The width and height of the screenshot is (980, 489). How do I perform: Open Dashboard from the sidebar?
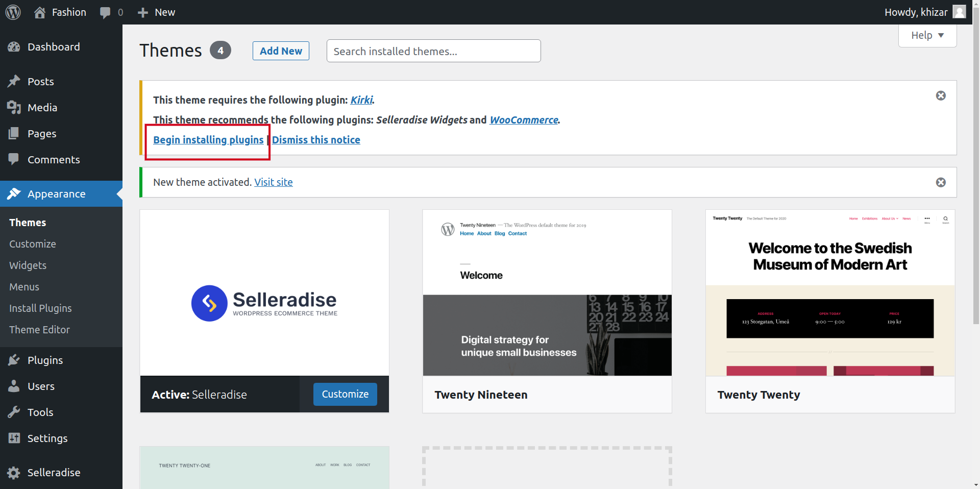54,47
